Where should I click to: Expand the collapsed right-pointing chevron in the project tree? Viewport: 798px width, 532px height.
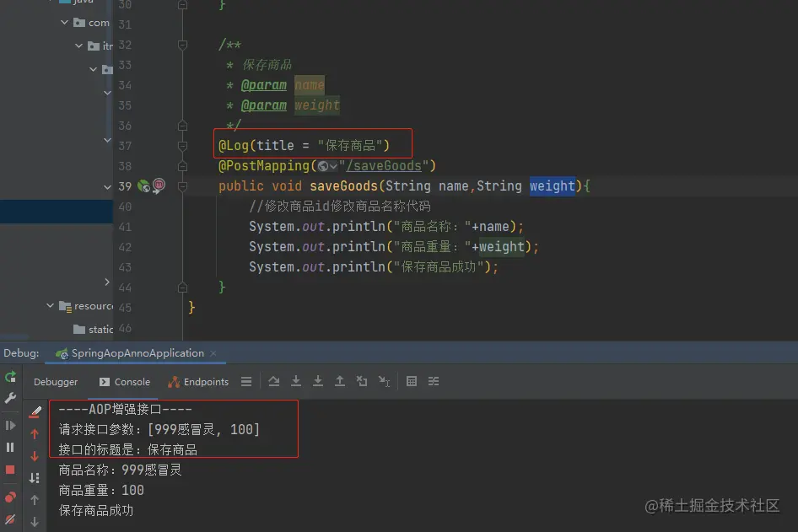click(107, 282)
